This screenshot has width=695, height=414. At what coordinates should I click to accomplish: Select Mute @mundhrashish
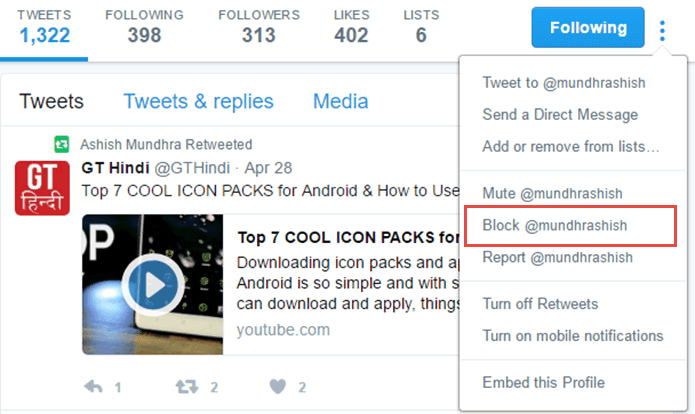tap(552, 194)
